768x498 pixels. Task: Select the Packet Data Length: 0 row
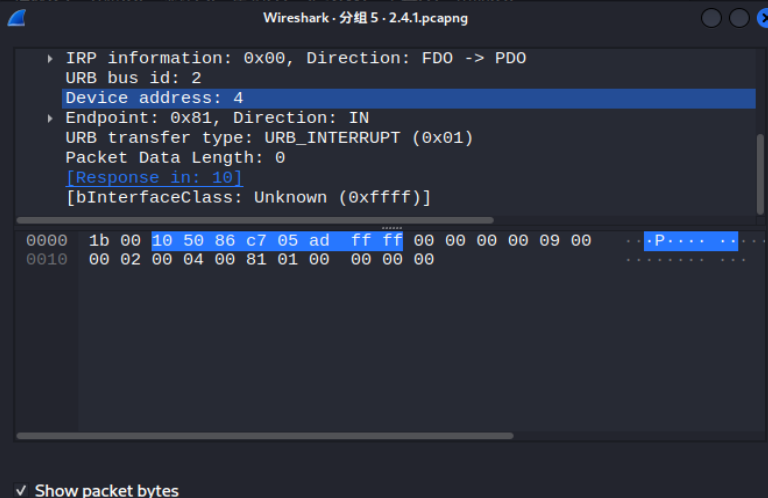[175, 158]
